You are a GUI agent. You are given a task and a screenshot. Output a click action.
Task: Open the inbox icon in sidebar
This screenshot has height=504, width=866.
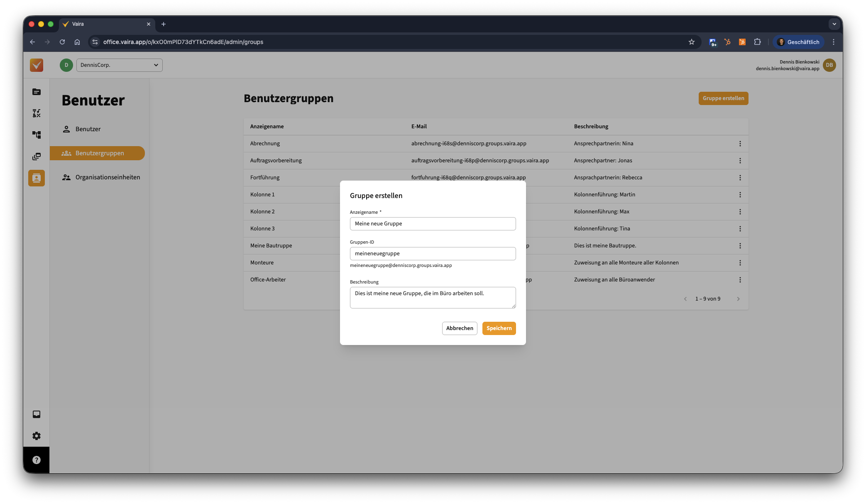[37, 414]
